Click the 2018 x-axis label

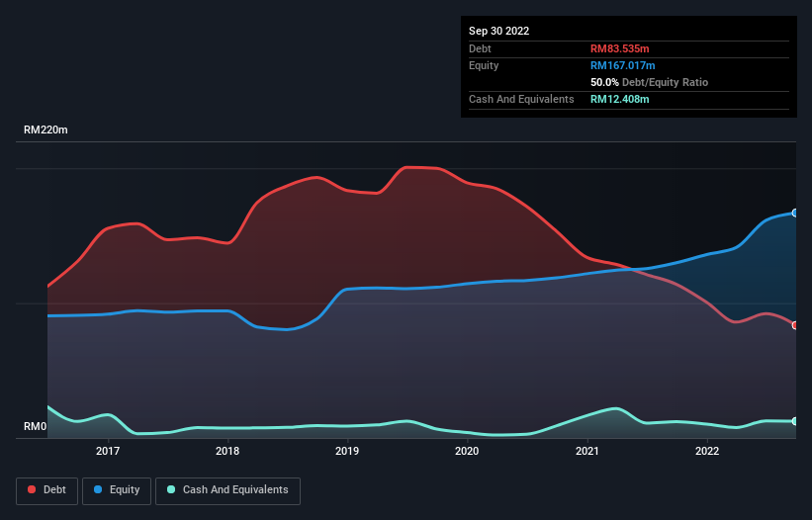pyautogui.click(x=227, y=451)
